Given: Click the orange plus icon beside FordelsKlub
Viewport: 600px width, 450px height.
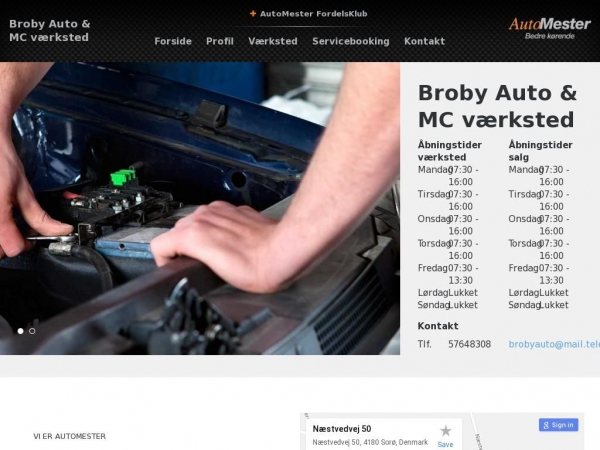Looking at the screenshot, I should coord(253,14).
